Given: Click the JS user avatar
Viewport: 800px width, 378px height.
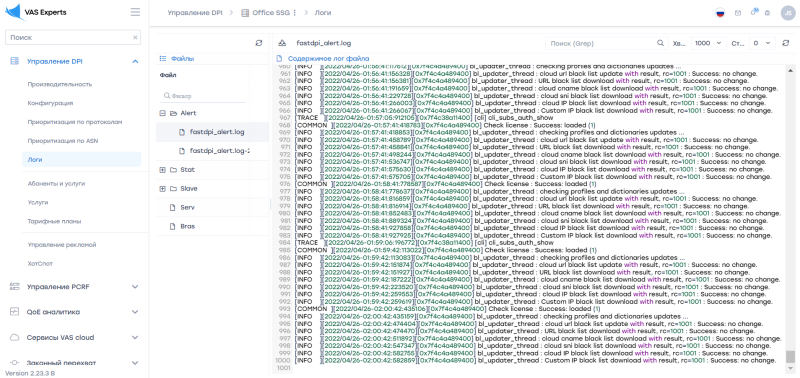Looking at the screenshot, I should (x=787, y=13).
